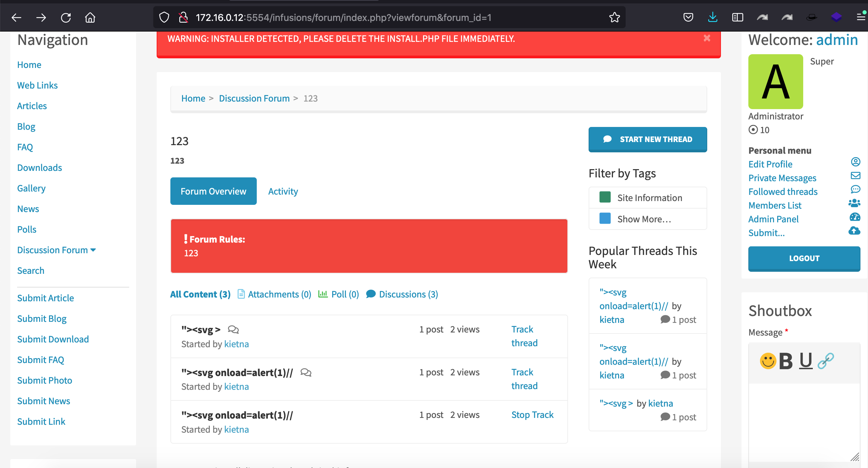868x468 pixels.
Task: Expand Show More under Filter by Tags
Action: 644,219
